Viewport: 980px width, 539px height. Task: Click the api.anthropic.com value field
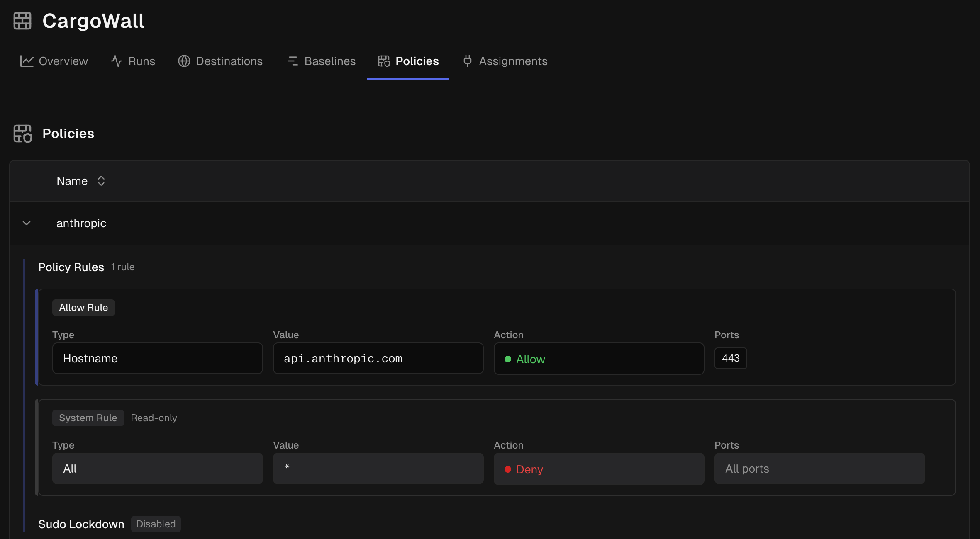point(378,358)
